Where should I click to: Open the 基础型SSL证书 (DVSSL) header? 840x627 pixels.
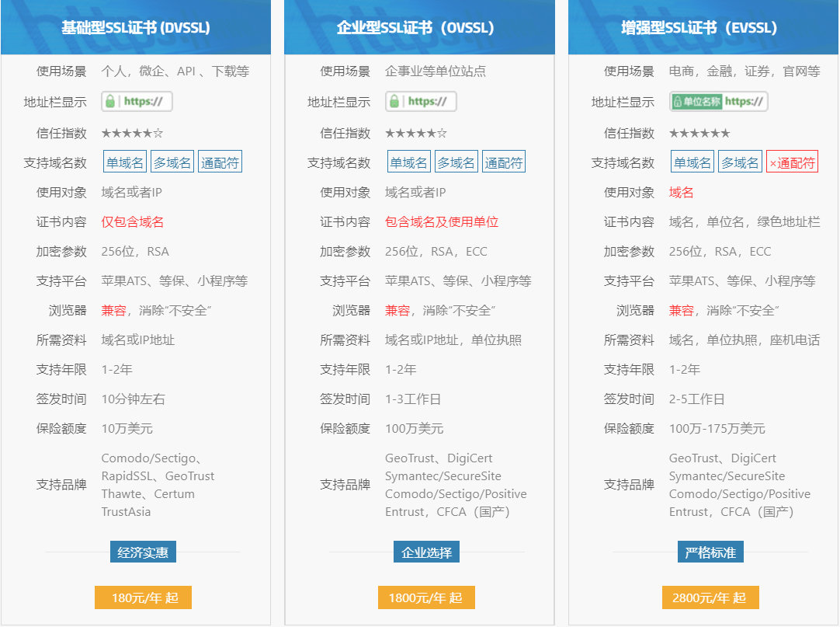point(137,26)
